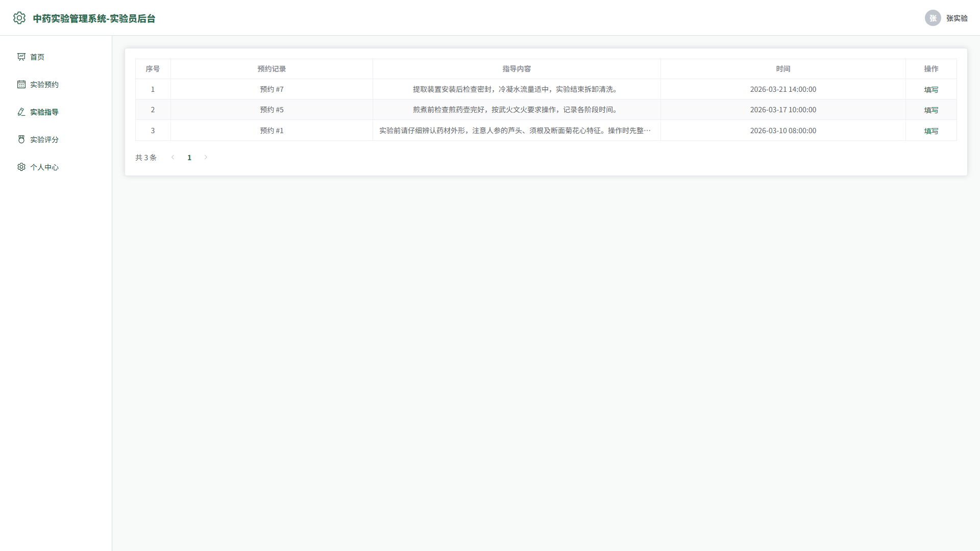Click 填写 for 预约 #7 row
Screen dimensions: 980x551
931,89
